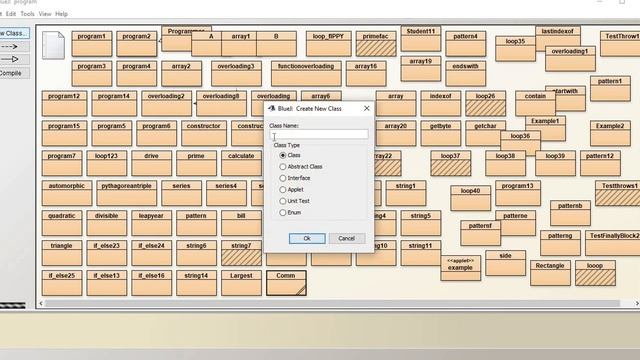Select the leapyear class box

(x=151, y=223)
